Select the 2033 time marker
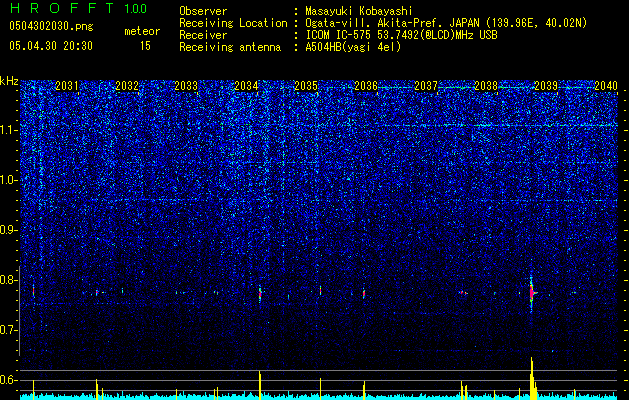629x400 pixels. point(186,86)
